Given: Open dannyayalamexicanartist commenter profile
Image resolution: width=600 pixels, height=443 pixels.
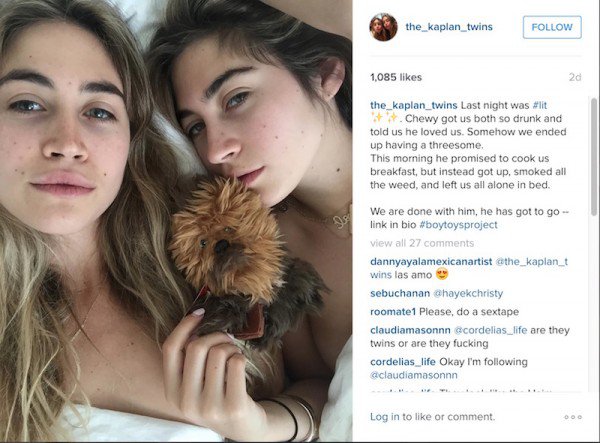Looking at the screenshot, I should pos(431,262).
